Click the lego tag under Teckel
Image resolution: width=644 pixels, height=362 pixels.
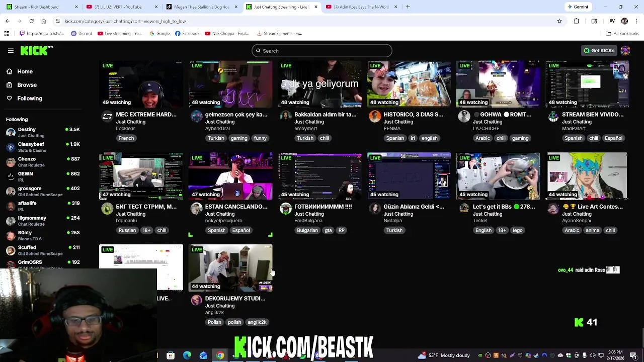518,230
